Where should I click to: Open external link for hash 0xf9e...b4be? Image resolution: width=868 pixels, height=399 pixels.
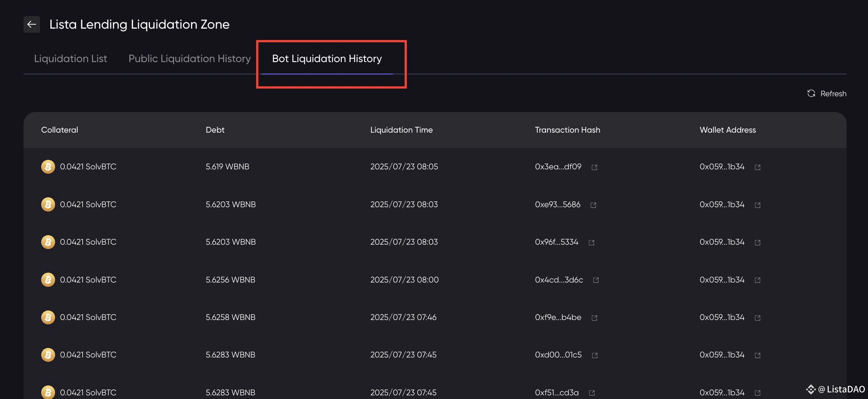(x=594, y=318)
